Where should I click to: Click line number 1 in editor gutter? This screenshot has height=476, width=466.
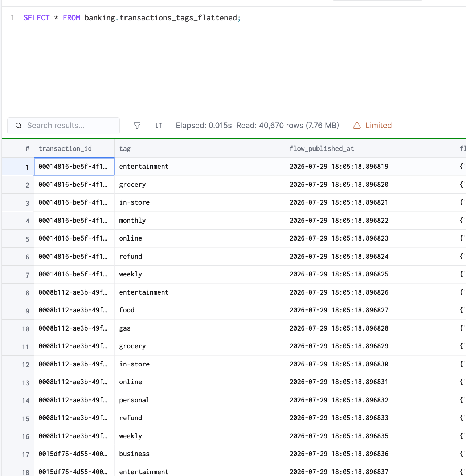[x=13, y=18]
